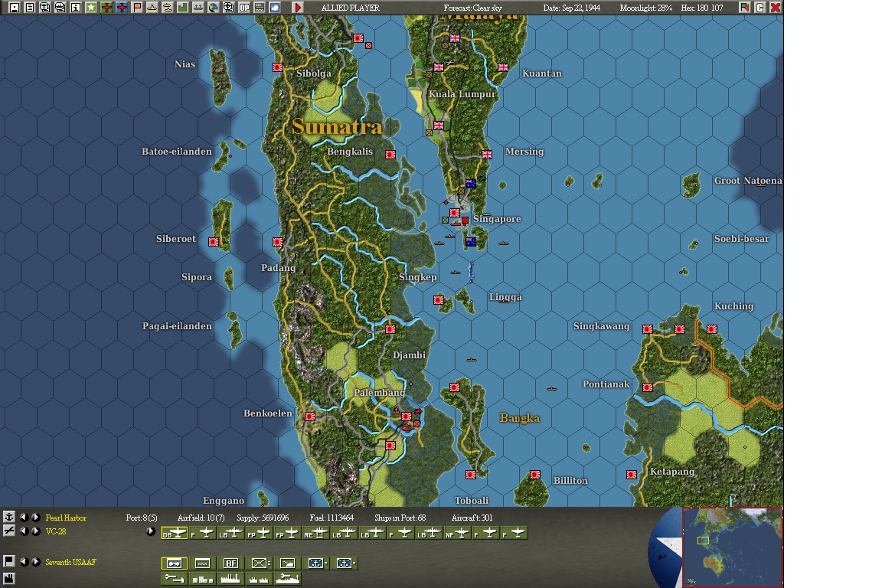Click the crosshair target toolbar icon

pos(228,8)
